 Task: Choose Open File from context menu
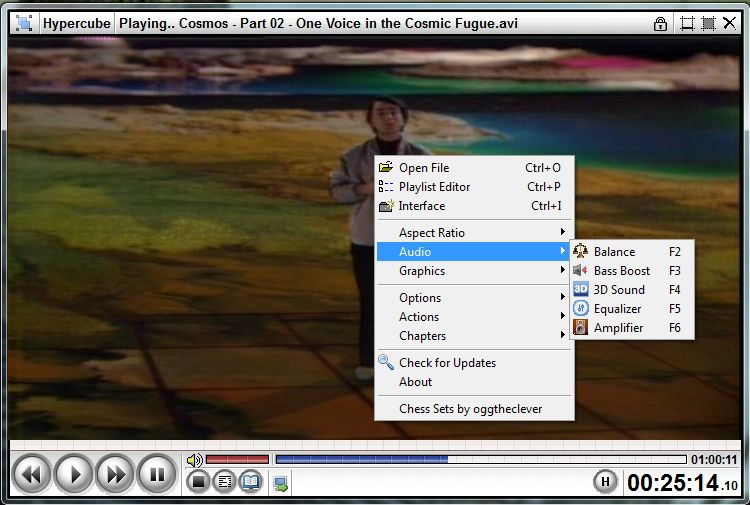click(474, 168)
